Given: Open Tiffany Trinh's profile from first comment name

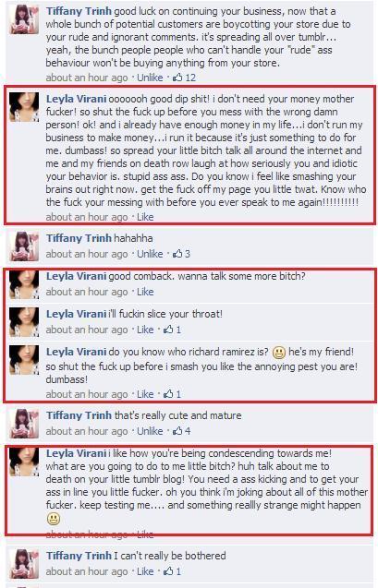Looking at the screenshot, I should coord(79,11).
